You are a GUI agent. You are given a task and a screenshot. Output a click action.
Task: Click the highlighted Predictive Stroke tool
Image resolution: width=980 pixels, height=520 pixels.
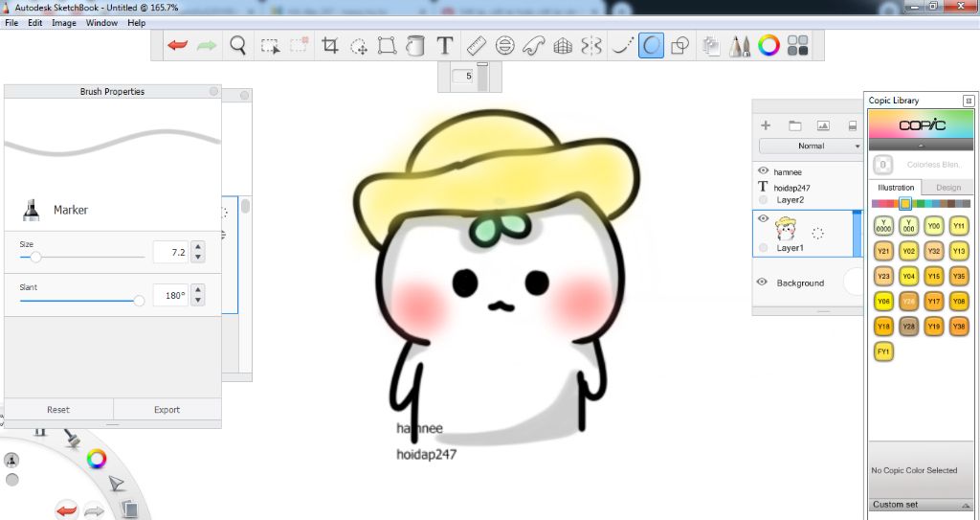pos(651,46)
